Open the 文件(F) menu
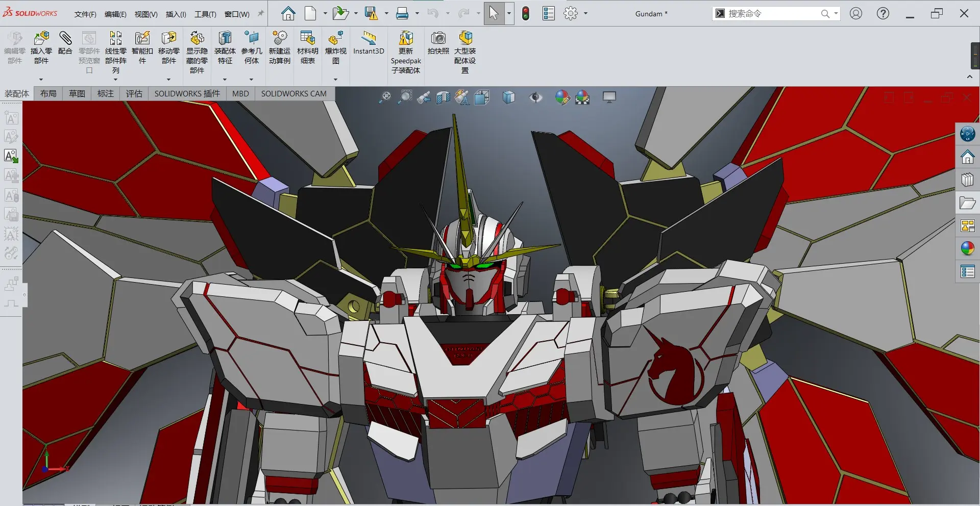The height and width of the screenshot is (506, 980). [85, 14]
